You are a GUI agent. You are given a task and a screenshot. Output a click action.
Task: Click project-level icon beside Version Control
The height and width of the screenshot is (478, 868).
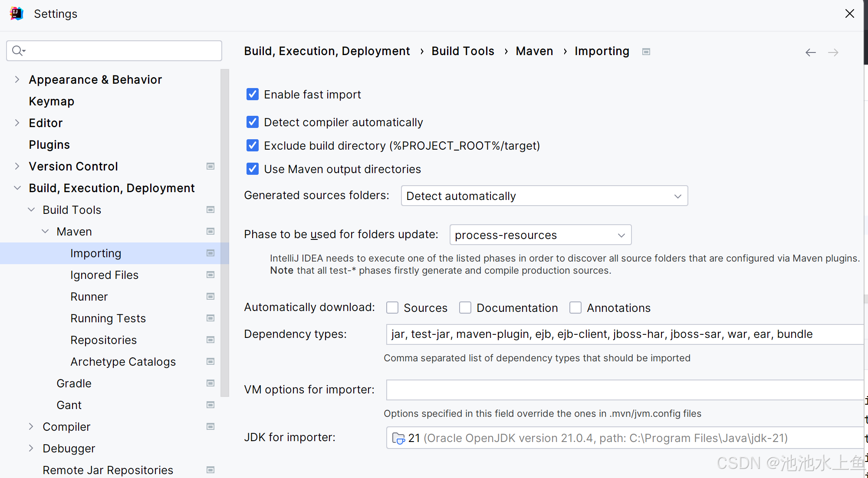[x=210, y=166]
